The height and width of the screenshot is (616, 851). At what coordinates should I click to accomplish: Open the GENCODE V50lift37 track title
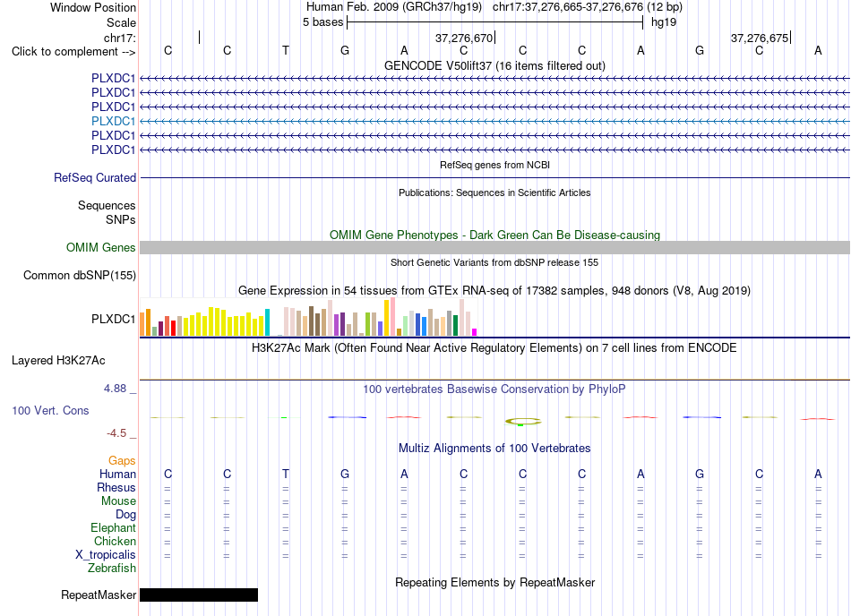coord(494,66)
